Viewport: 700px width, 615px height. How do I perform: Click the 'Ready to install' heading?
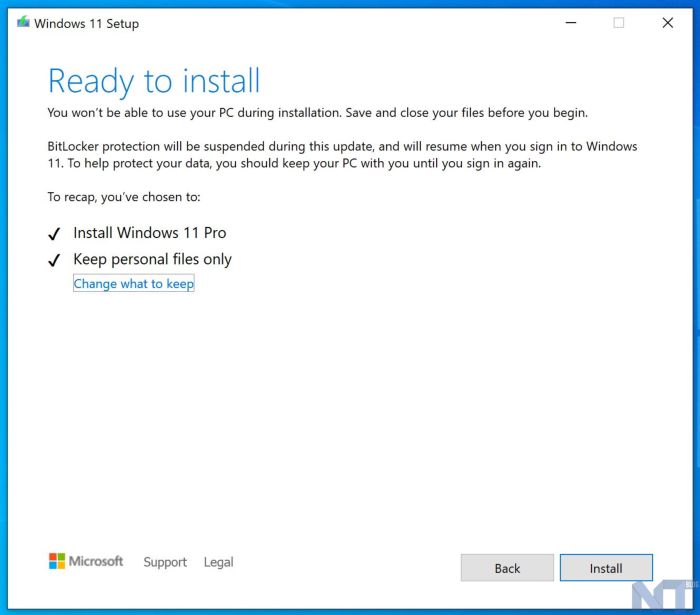[x=154, y=81]
